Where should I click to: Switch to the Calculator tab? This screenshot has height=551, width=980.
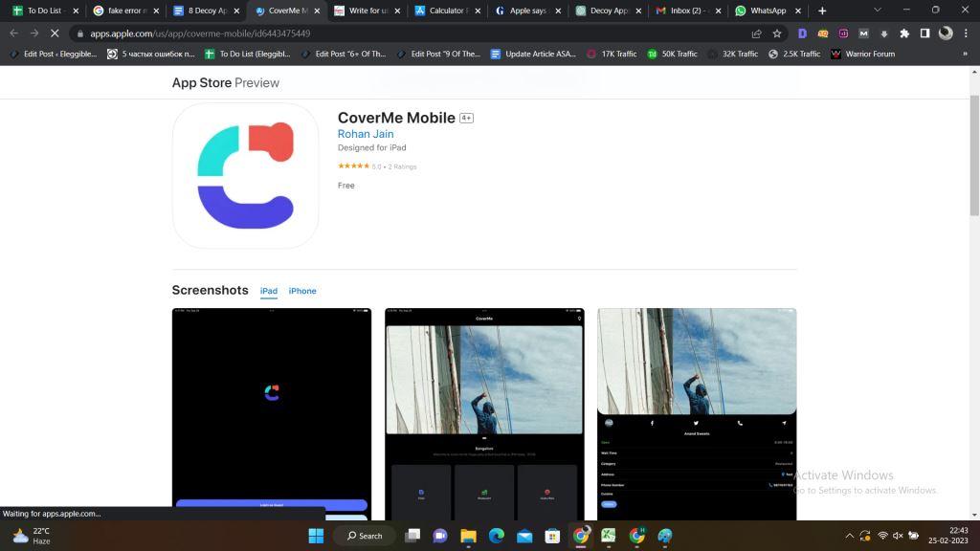[447, 11]
